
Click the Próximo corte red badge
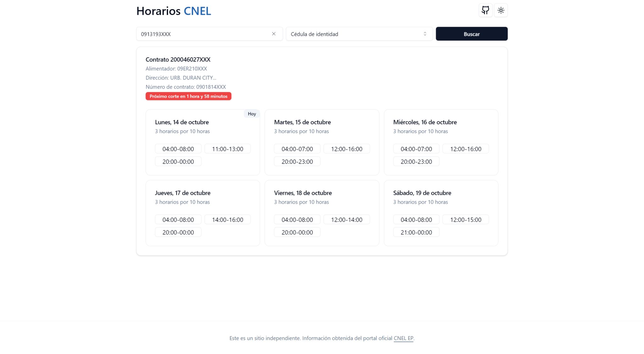point(188,96)
